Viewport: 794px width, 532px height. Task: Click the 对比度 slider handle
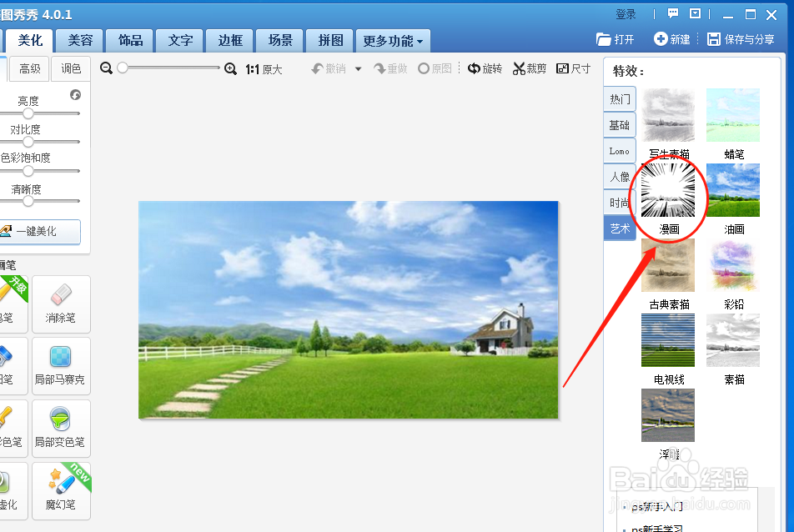(x=28, y=142)
